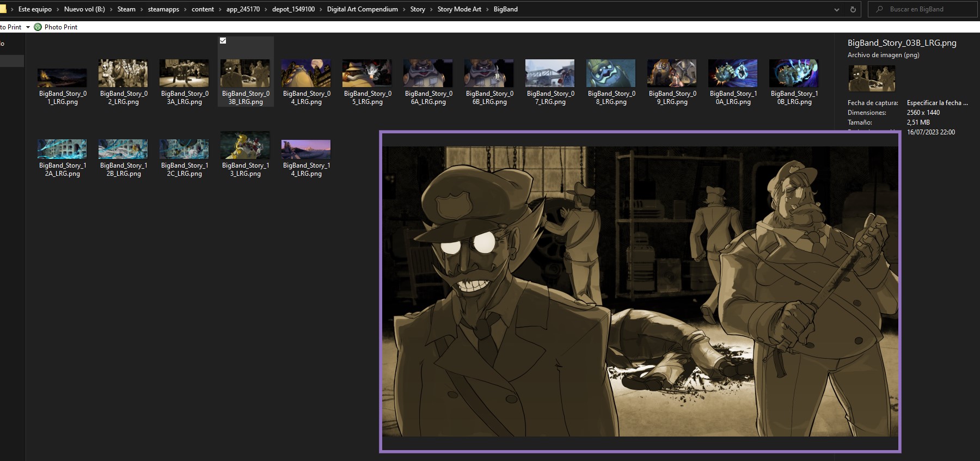Open the steamapps breadcrumb folder
Screen dimensions: 980x461
point(163,9)
